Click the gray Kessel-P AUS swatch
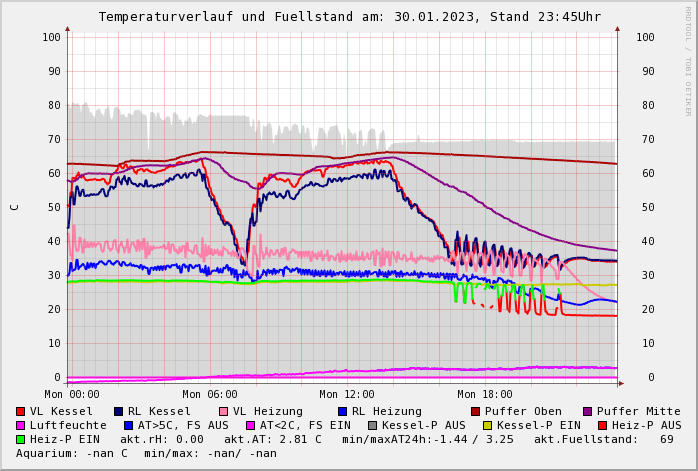The image size is (698, 471). pyautogui.click(x=373, y=426)
